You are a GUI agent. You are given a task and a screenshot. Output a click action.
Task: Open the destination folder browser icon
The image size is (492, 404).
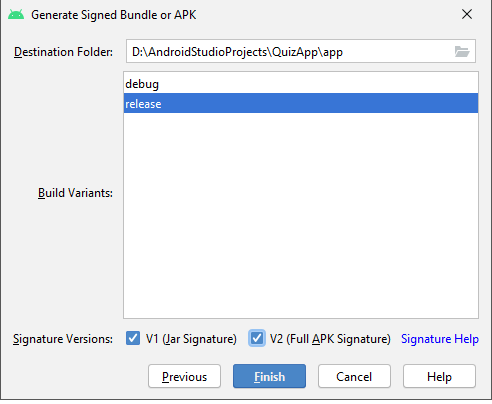coord(462,52)
